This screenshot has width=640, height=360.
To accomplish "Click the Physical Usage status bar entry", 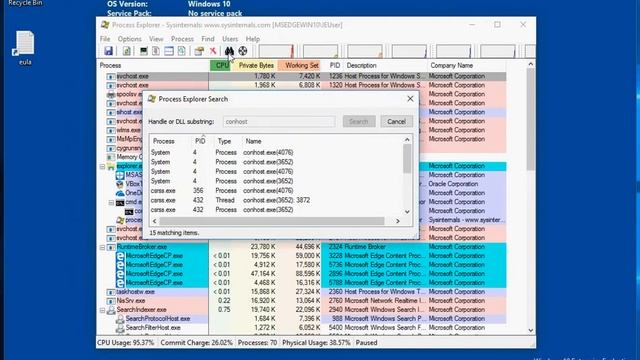I will [x=316, y=343].
